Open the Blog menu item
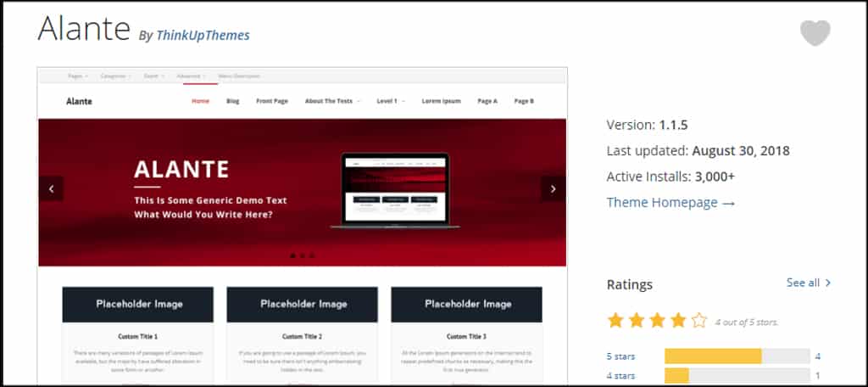 pyautogui.click(x=233, y=101)
